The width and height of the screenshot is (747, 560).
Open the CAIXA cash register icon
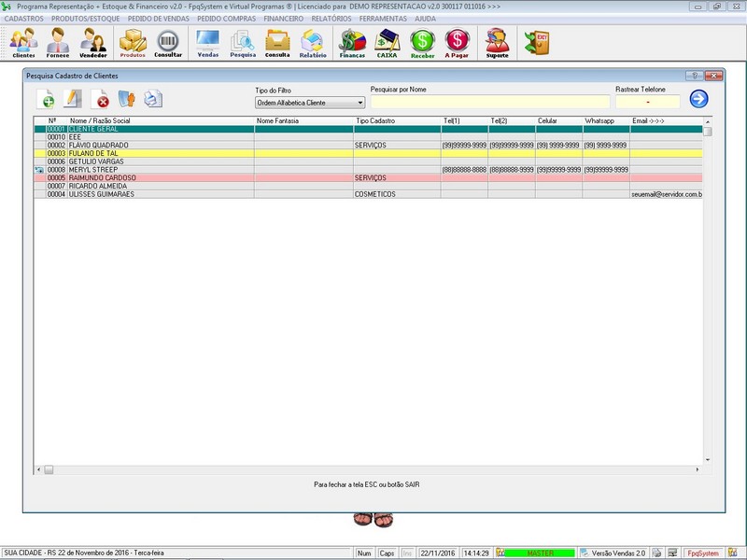pyautogui.click(x=387, y=43)
